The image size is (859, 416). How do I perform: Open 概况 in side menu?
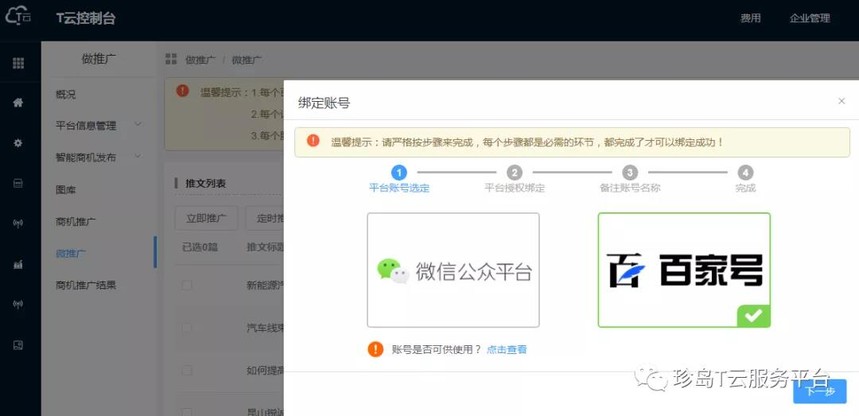click(66, 95)
